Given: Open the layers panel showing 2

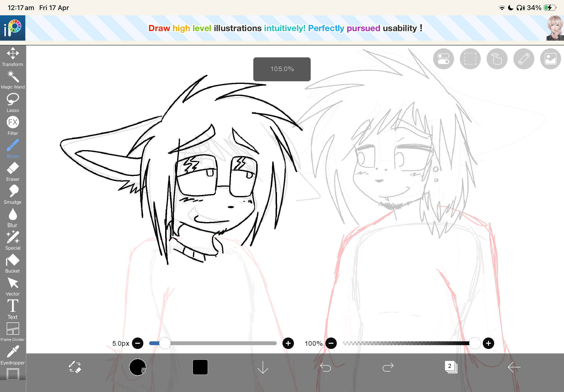Looking at the screenshot, I should click(451, 367).
